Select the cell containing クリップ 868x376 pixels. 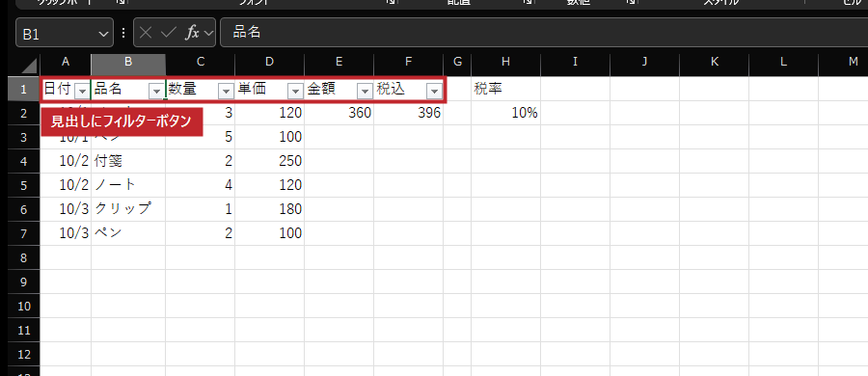coord(128,209)
